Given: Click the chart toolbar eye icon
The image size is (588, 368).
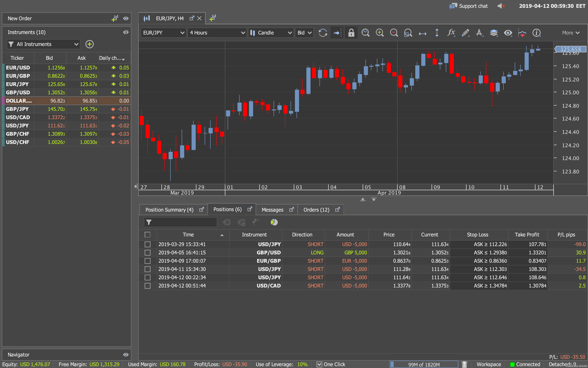Looking at the screenshot, I should click(x=508, y=33).
